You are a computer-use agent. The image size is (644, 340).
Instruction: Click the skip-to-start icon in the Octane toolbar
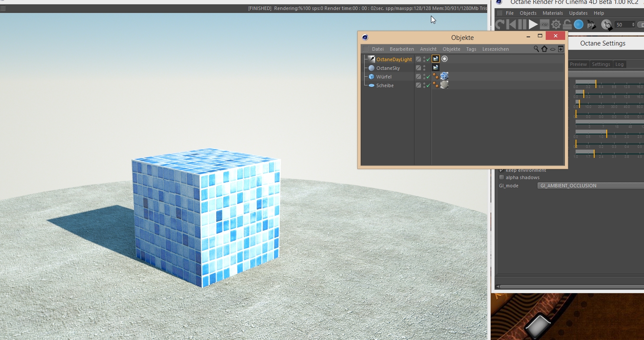click(511, 25)
